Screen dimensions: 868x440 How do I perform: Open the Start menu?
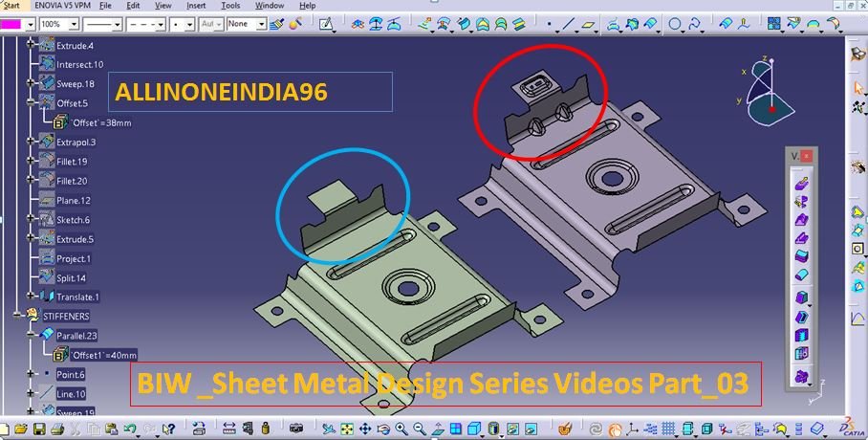11,6
